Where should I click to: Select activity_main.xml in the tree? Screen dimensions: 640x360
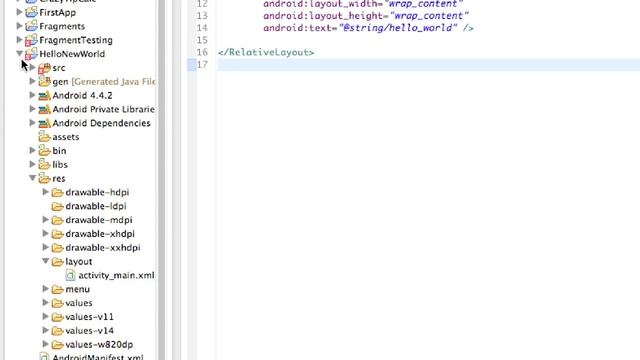coord(116,276)
